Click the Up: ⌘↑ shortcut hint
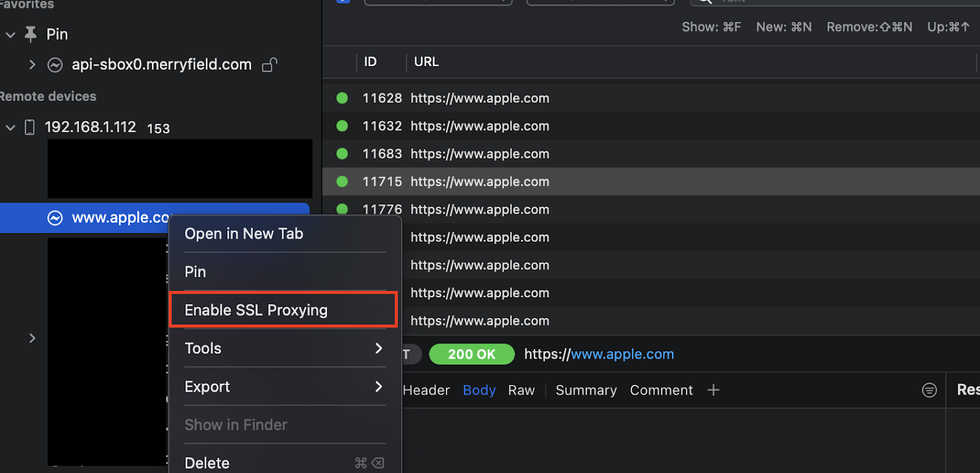The width and height of the screenshot is (980, 473). coord(949,27)
